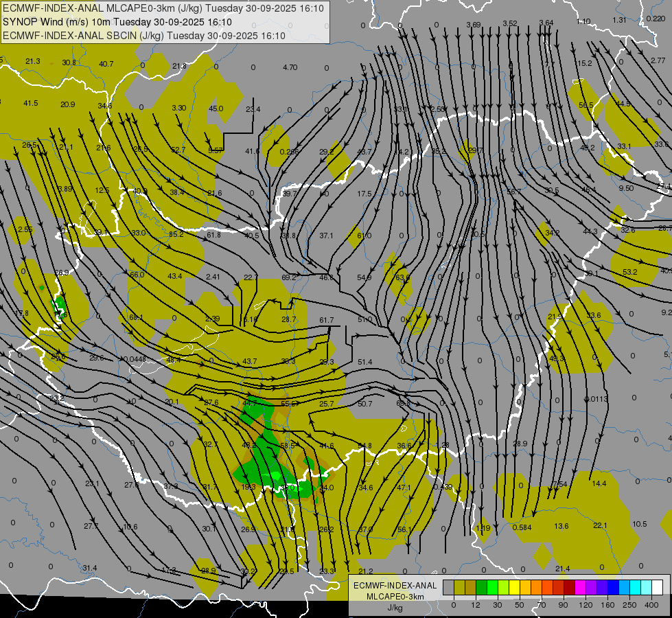This screenshot has width=672, height=618.
Task: Click the legend tick label '120'
Action: click(x=586, y=605)
